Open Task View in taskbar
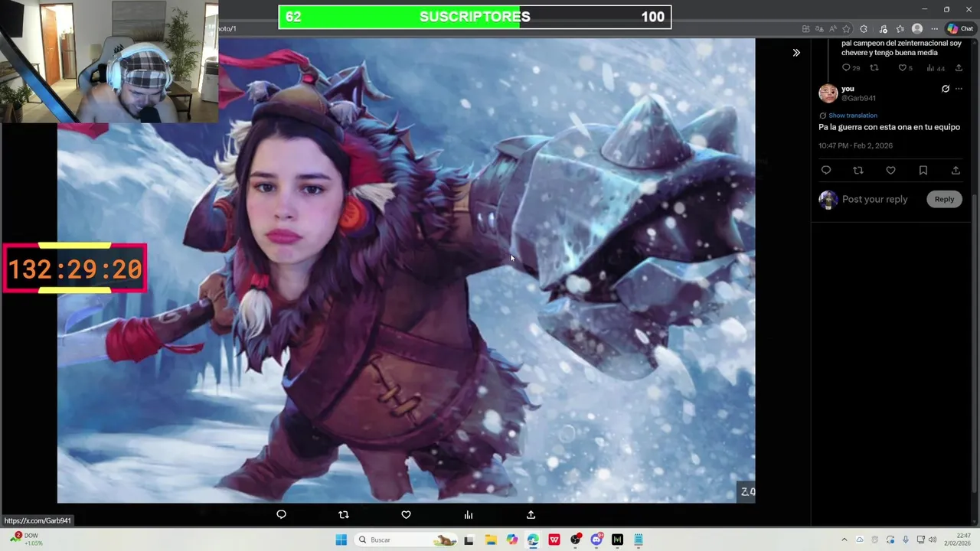980x551 pixels. [469, 540]
